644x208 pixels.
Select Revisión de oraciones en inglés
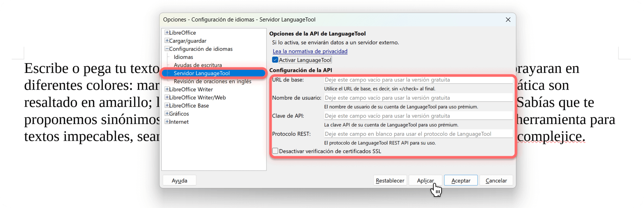[x=212, y=81]
